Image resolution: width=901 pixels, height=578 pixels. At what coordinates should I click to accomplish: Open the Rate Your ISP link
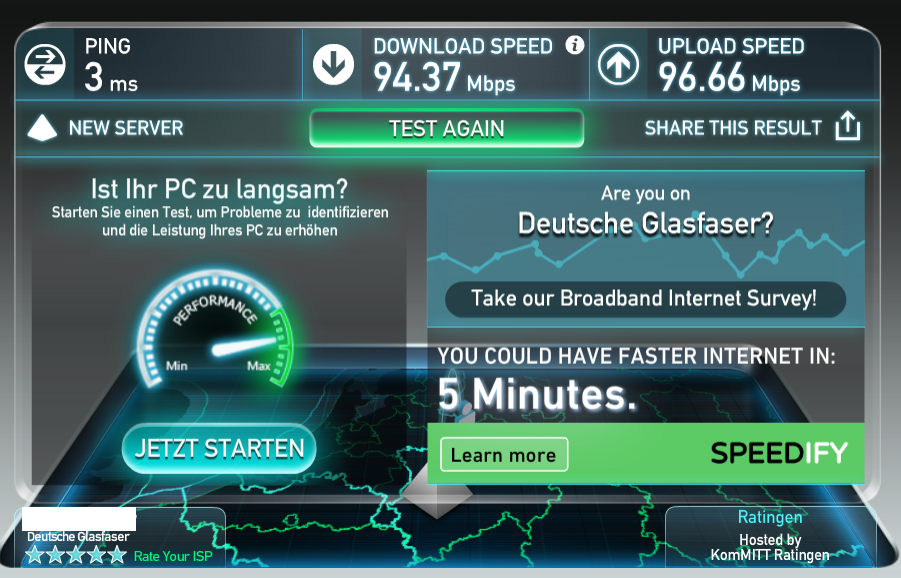pos(173,556)
